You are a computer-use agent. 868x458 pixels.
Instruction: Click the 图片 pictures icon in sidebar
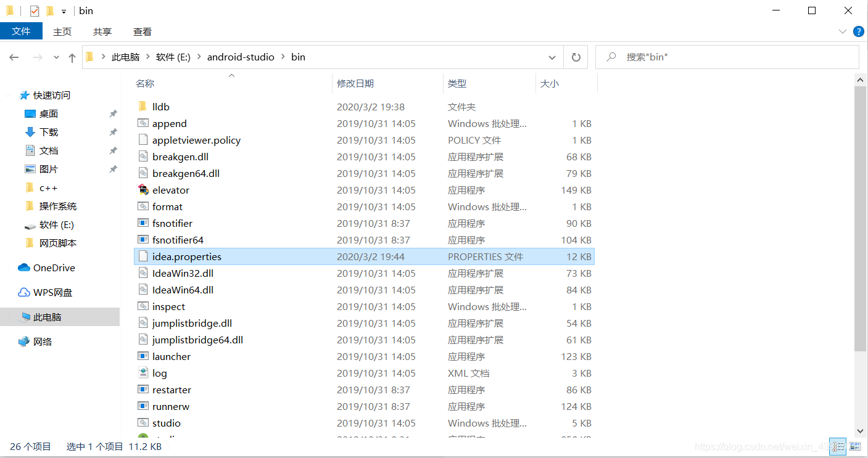point(30,169)
